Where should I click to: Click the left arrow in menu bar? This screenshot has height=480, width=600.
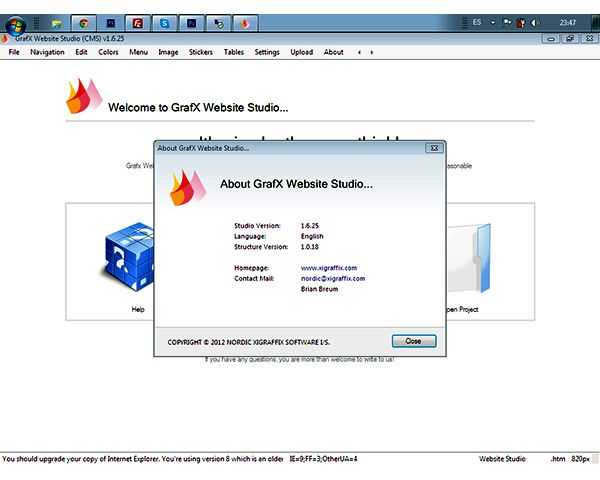click(x=359, y=52)
